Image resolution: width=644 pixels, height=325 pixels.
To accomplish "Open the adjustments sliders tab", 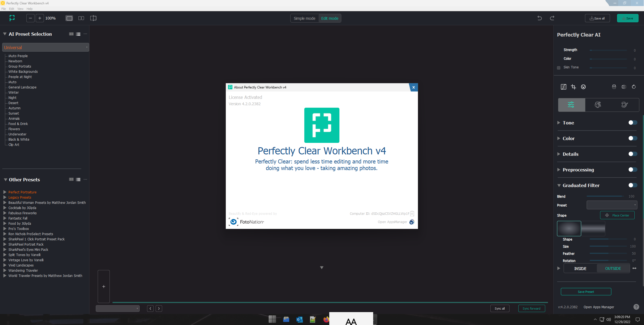I will tap(571, 105).
